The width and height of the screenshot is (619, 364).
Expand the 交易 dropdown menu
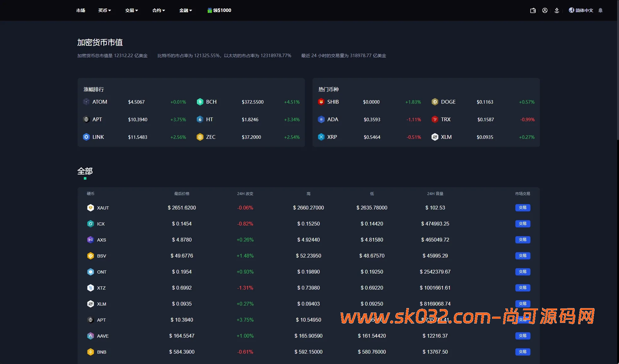[x=132, y=10]
